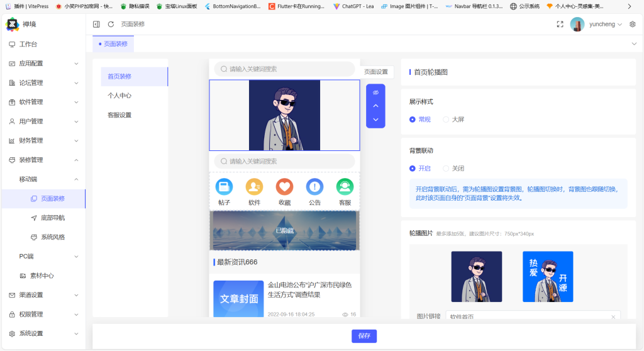644x351 pixels.
Task: Click the 软件 icon in phone preview
Action: (x=254, y=187)
